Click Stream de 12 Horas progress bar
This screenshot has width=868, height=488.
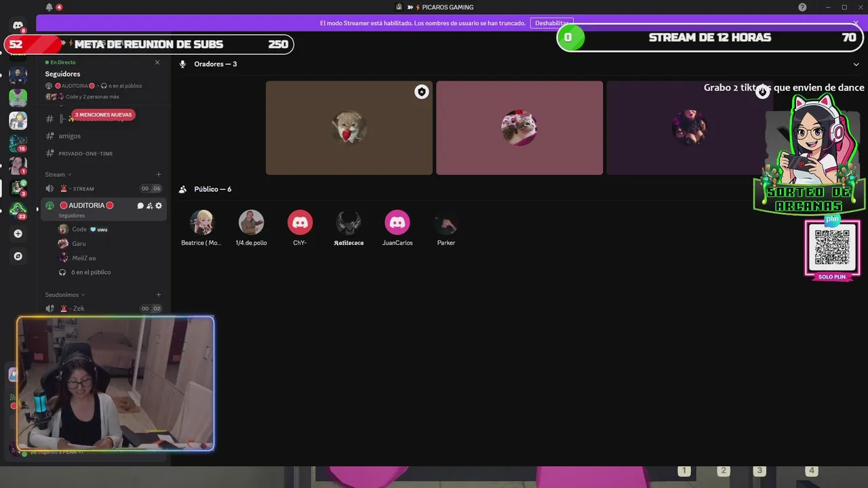709,37
